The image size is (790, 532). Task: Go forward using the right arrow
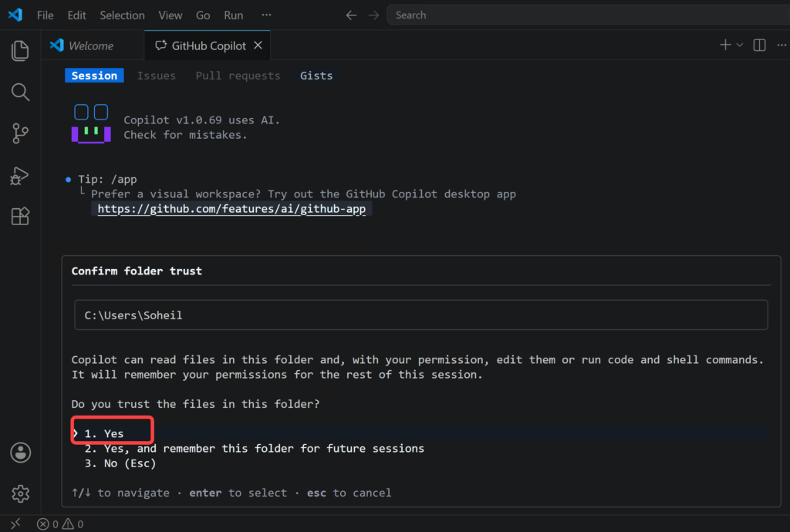[x=373, y=15]
